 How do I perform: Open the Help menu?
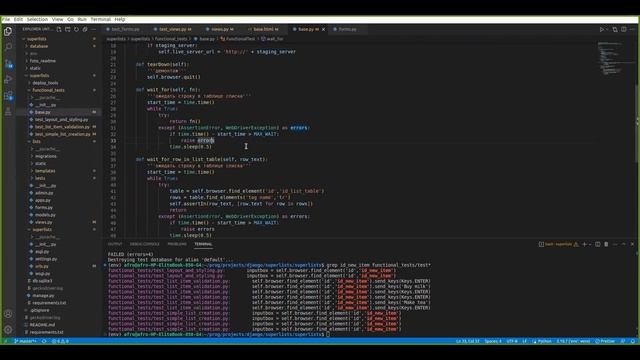120,19
